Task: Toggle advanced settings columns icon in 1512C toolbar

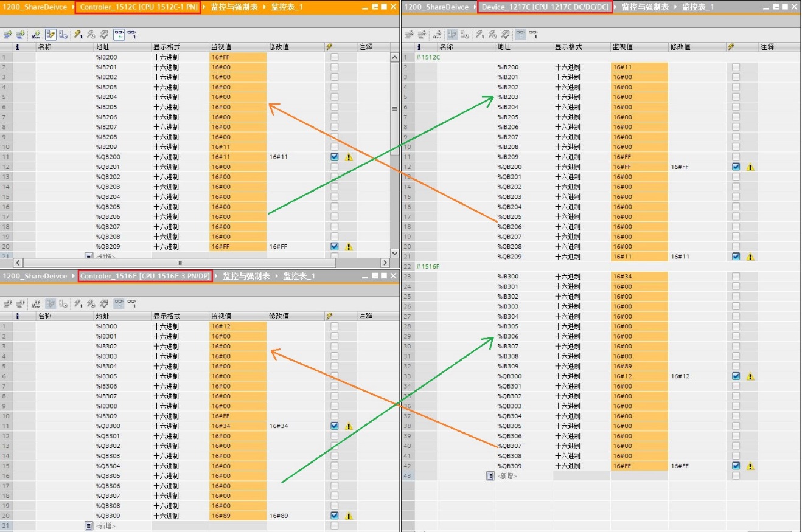Action: [63, 35]
